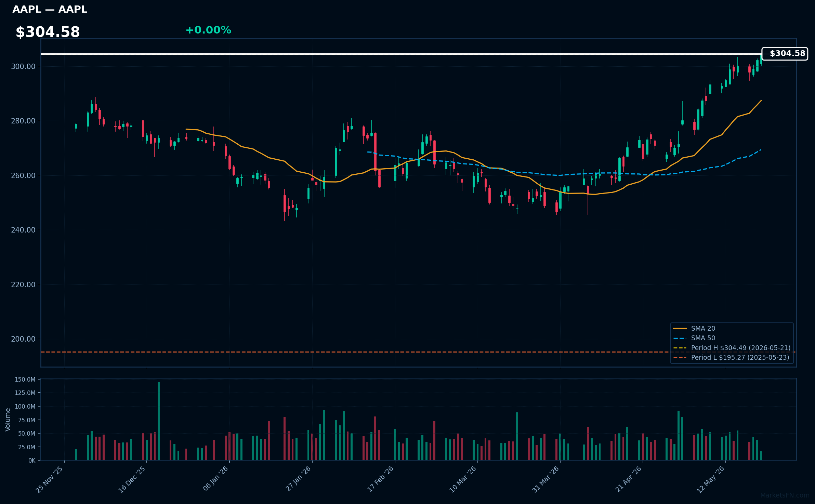Click the 10 Mar '26 date label
Viewport: 815px width, 504px height.
(463, 479)
